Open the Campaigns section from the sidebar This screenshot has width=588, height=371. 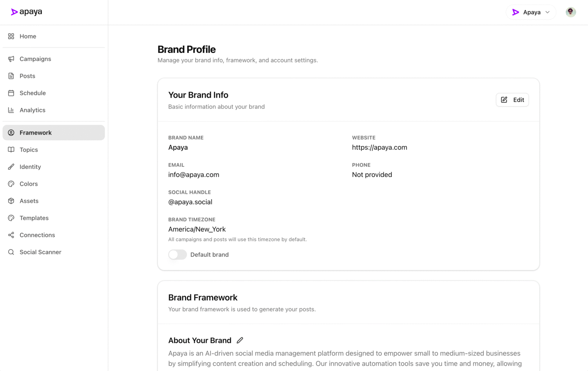pos(35,59)
